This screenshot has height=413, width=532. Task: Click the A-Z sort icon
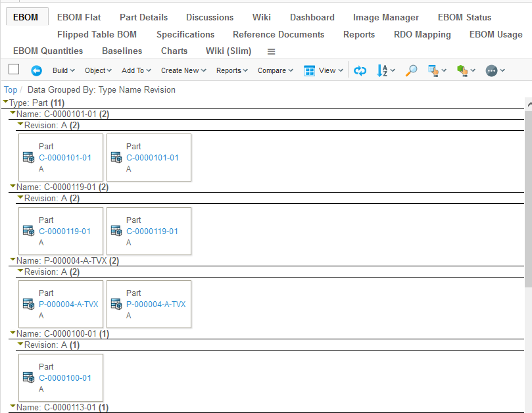click(x=383, y=70)
